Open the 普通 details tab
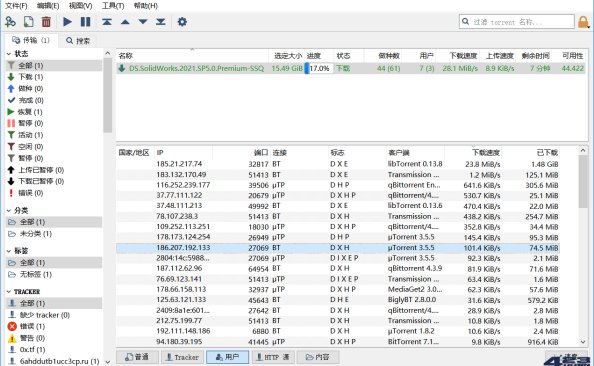 click(x=137, y=357)
